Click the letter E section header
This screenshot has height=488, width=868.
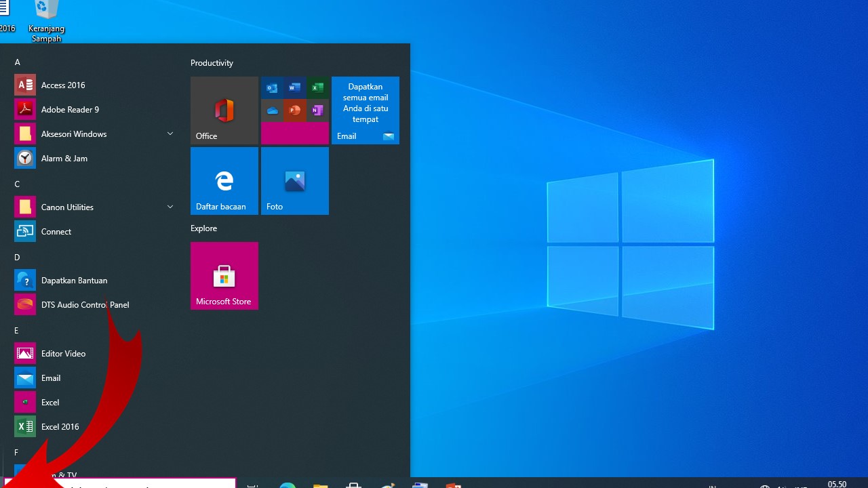coord(17,331)
